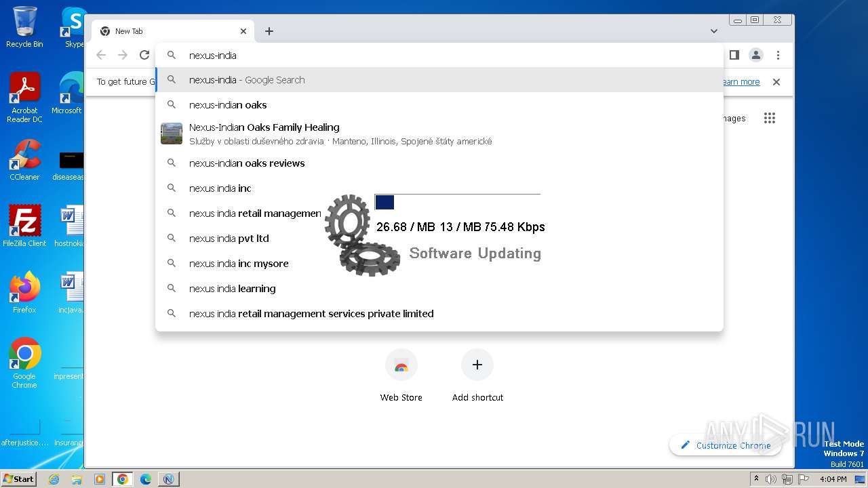Screen dimensions: 868x488
Task: Open a new tab with plus button
Action: coord(269,31)
